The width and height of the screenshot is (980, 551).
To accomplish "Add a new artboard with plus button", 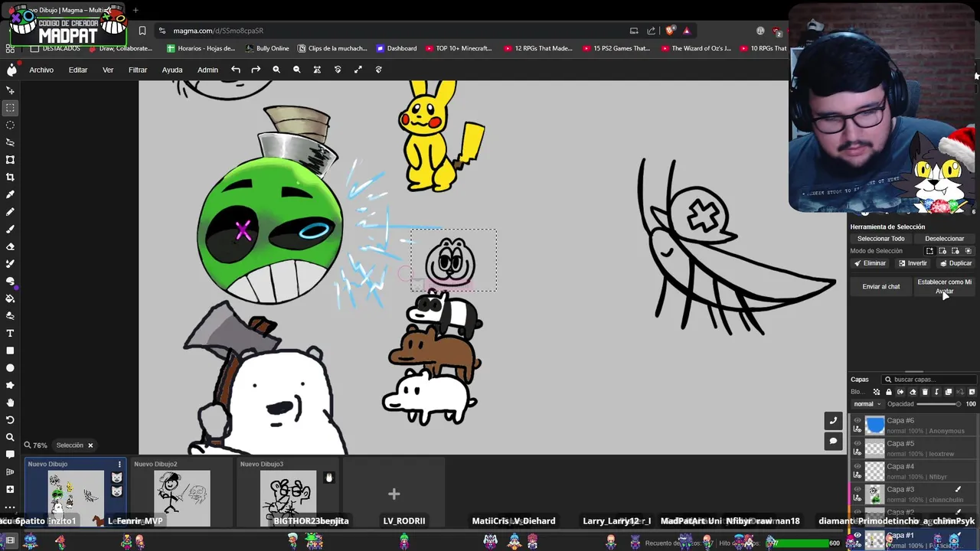I will point(394,494).
